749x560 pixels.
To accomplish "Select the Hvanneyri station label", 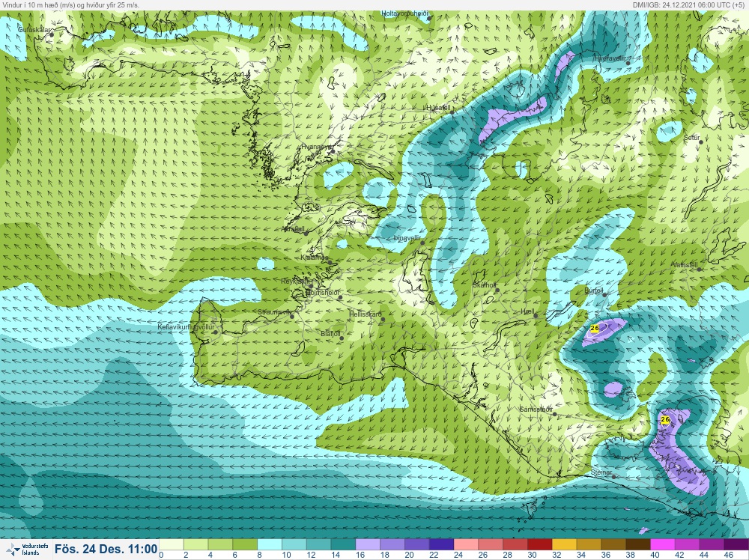I will coord(316,147).
